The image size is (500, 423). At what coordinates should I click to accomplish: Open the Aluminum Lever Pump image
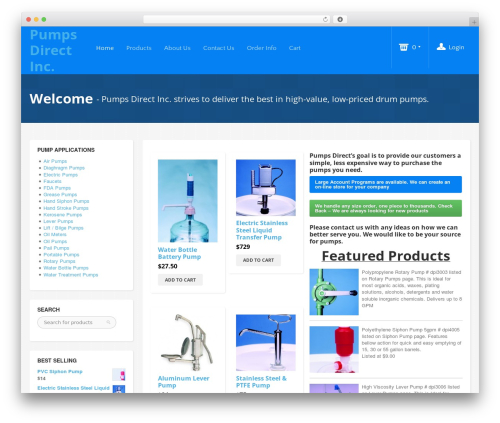tap(188, 342)
